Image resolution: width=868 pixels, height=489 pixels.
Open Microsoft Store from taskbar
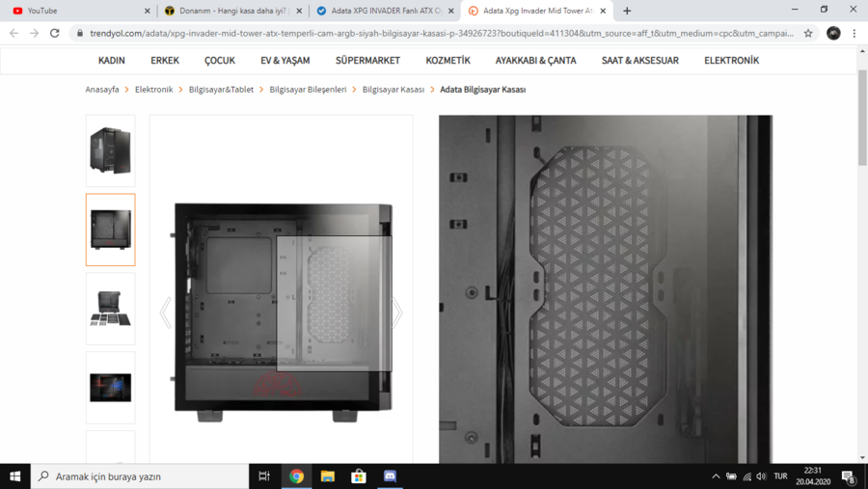359,476
